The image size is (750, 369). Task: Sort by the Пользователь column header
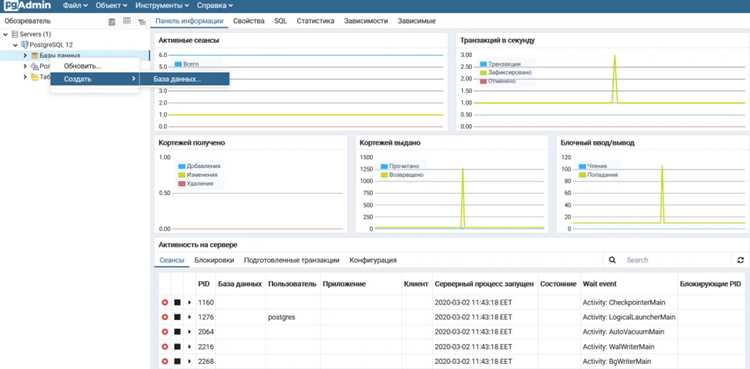point(292,284)
